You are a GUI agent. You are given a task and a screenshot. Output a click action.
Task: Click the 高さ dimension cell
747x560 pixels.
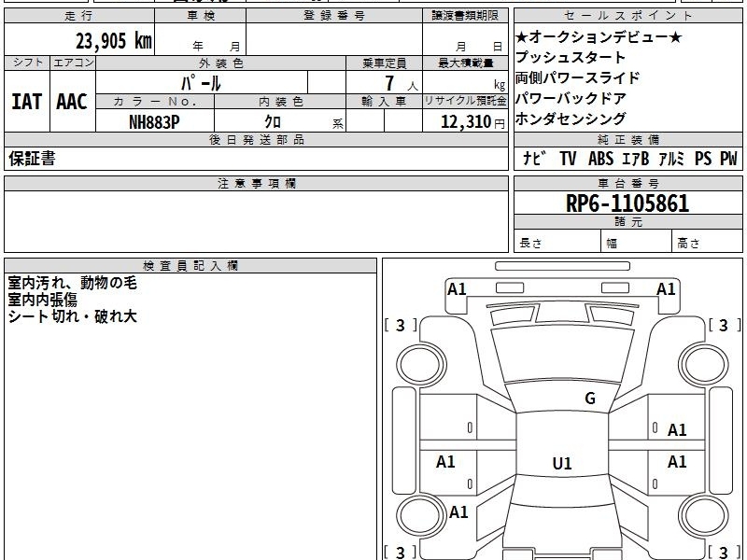tap(708, 243)
